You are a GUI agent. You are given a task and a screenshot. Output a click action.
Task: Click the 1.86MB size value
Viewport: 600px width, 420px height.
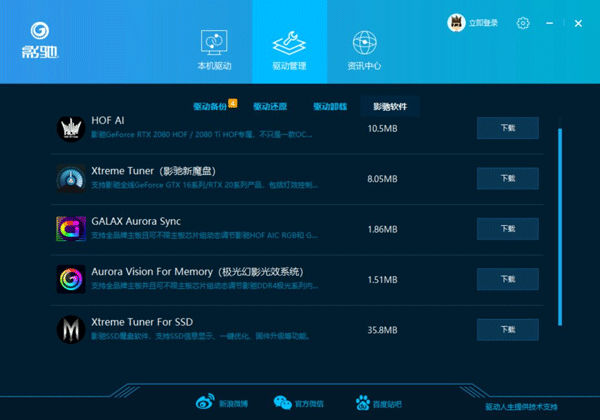pyautogui.click(x=382, y=230)
